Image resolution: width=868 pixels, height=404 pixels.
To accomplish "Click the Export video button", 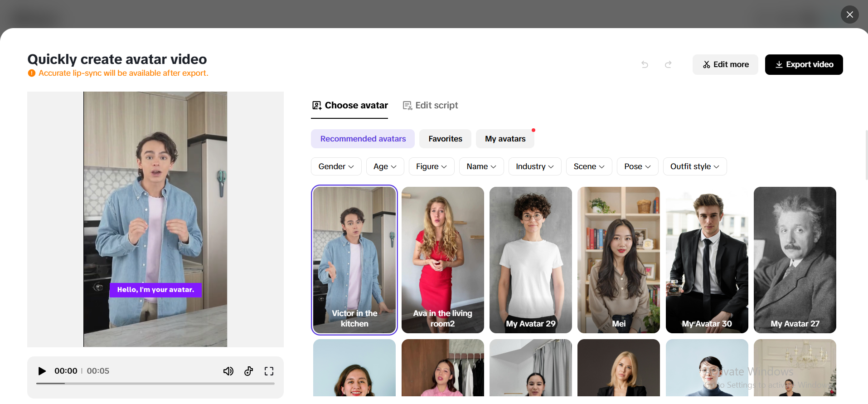I will point(804,64).
